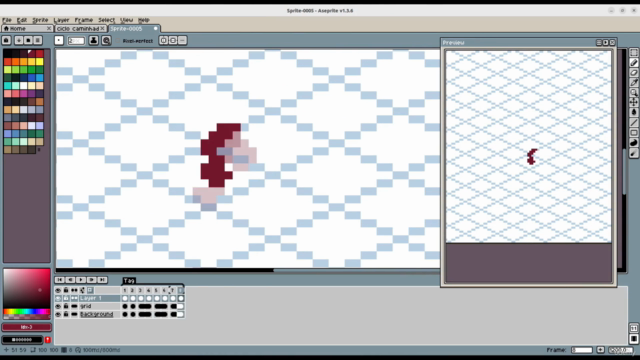This screenshot has width=640, height=360.
Task: Select the Pencil tool
Action: (x=633, y=63)
